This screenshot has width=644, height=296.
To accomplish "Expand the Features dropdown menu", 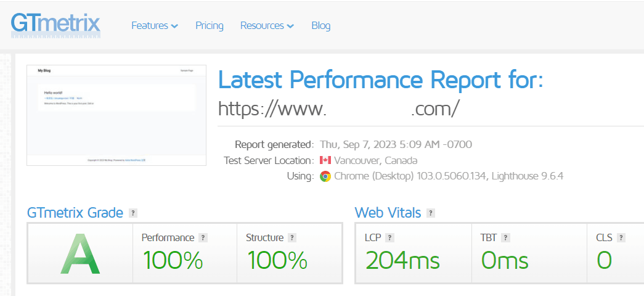I will point(155,26).
